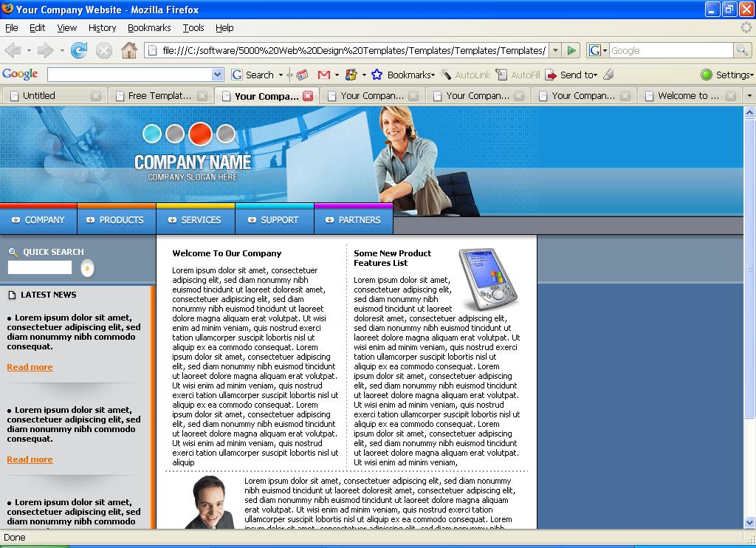Click the Quick Search text field

point(40,267)
